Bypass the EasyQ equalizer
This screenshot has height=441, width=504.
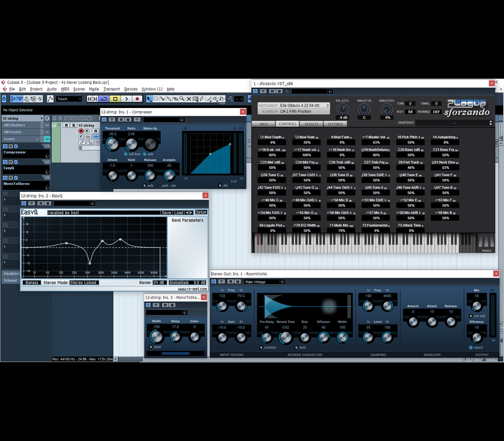[x=32, y=283]
